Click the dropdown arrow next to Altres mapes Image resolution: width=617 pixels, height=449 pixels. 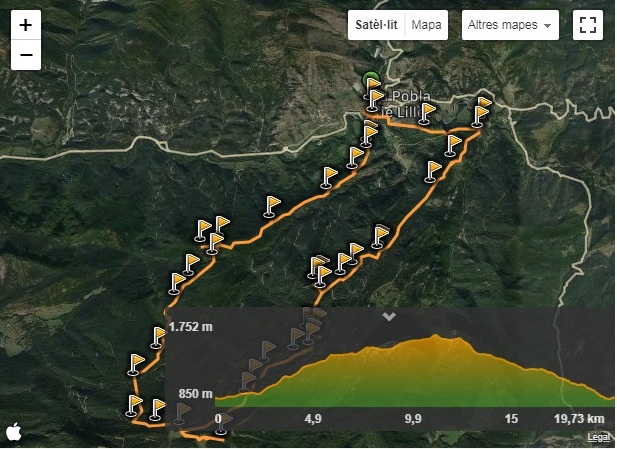point(547,26)
